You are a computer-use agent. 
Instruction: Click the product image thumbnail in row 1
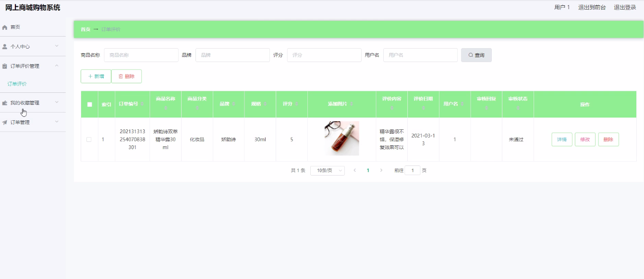(x=342, y=139)
